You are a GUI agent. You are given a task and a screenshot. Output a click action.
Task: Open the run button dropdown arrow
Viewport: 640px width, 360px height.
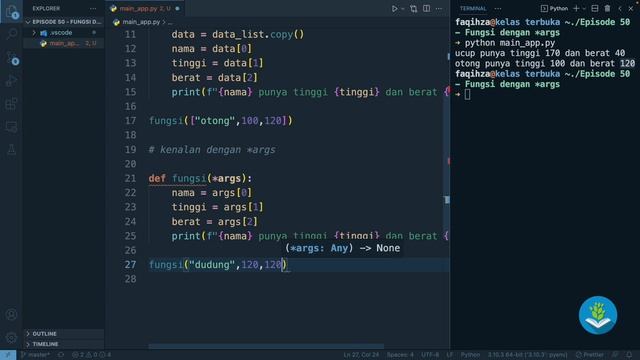[x=402, y=9]
